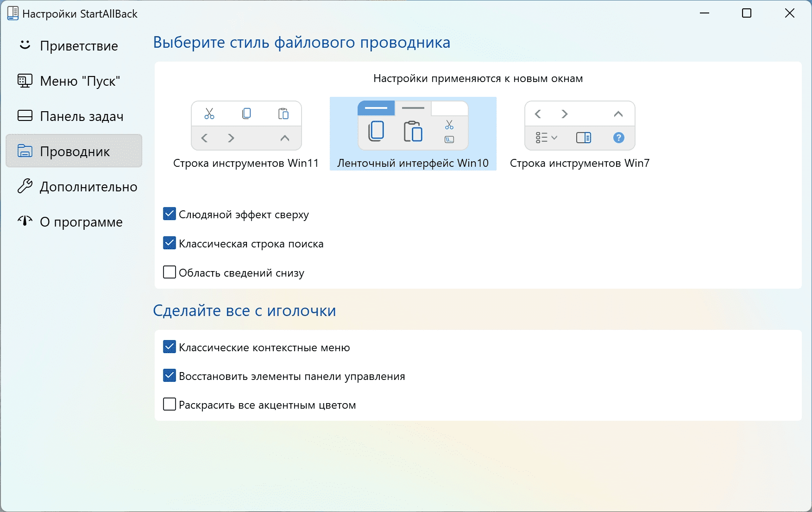Select the Строка инструментов Win7 label

coord(580,163)
